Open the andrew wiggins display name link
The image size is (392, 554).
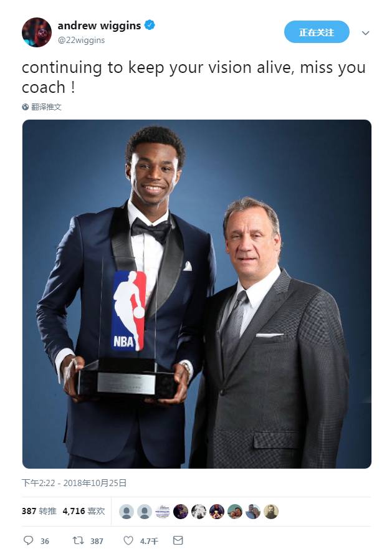[x=99, y=26]
